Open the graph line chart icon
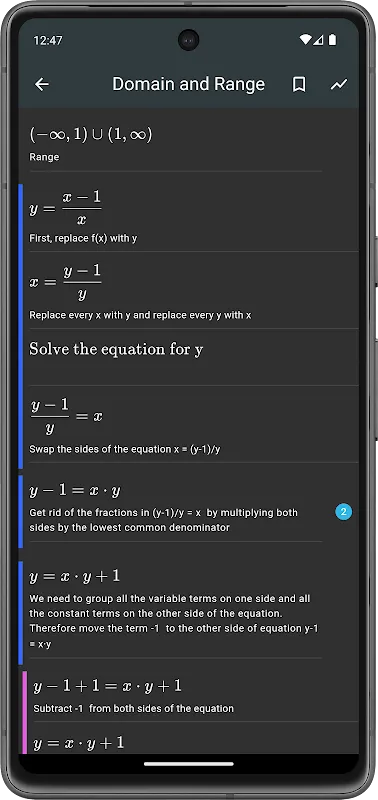Viewport: 378px width, 800px height. [x=339, y=85]
